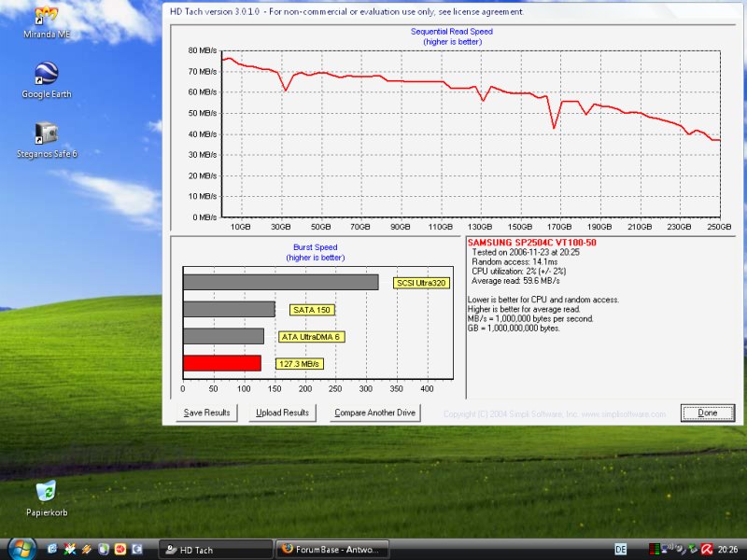Click the 80 MB/s axis label
747x560 pixels.
click(202, 50)
